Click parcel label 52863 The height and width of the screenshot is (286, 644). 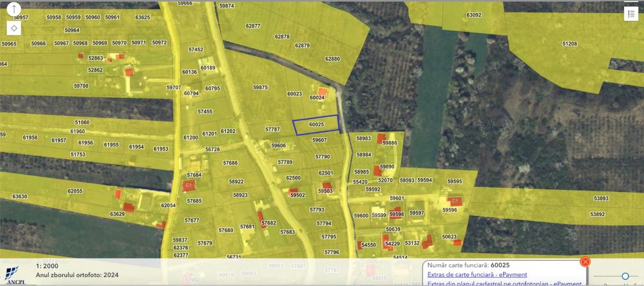[x=95, y=58]
